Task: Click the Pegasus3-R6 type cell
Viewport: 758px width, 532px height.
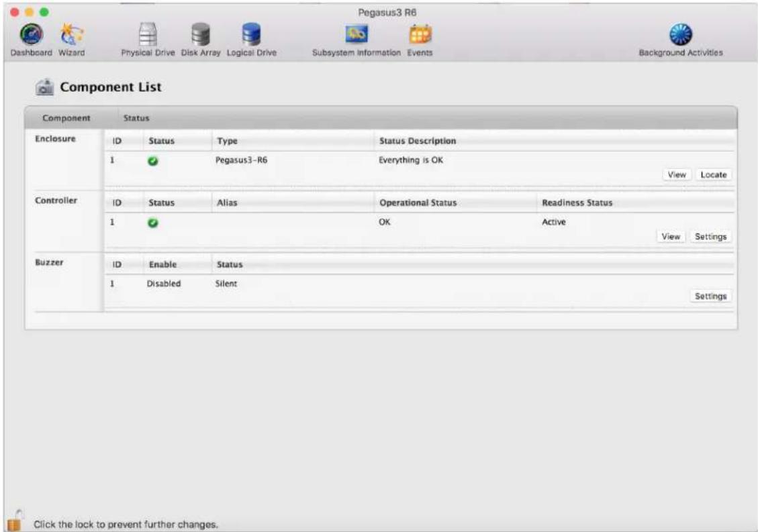Action: click(x=241, y=160)
